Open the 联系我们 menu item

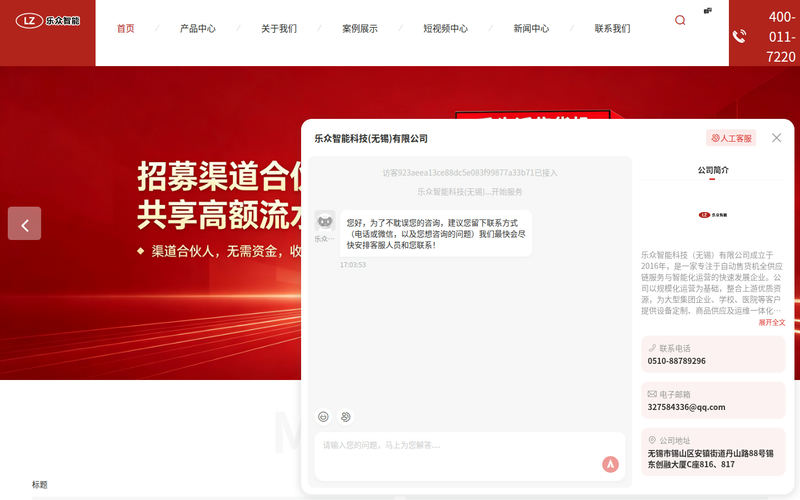tap(612, 29)
